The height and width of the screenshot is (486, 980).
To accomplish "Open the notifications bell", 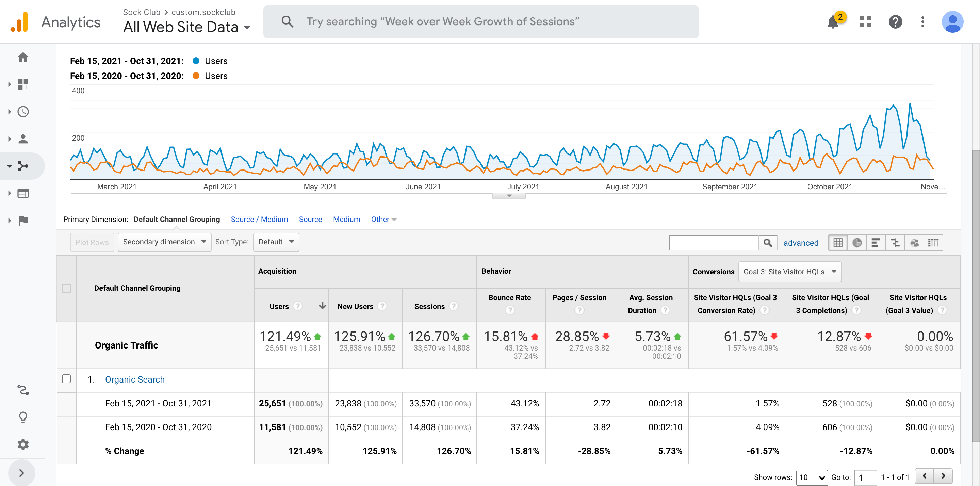I will tap(833, 22).
